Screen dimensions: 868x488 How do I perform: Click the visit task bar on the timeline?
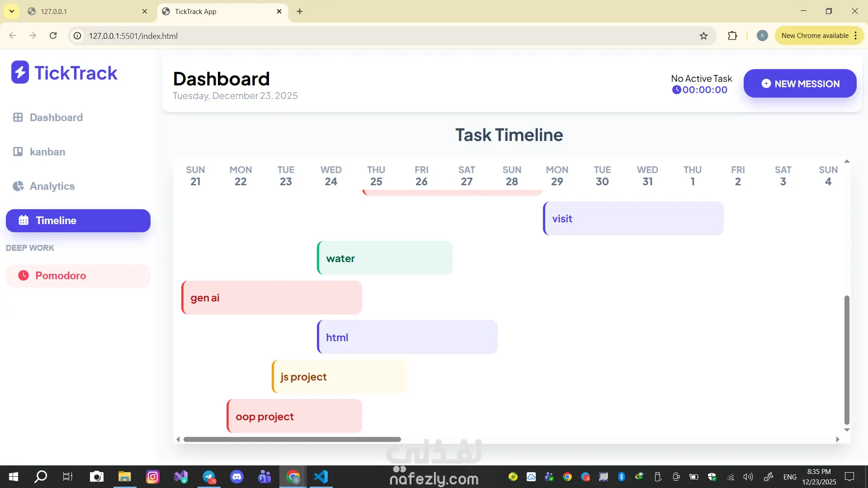[x=633, y=219]
